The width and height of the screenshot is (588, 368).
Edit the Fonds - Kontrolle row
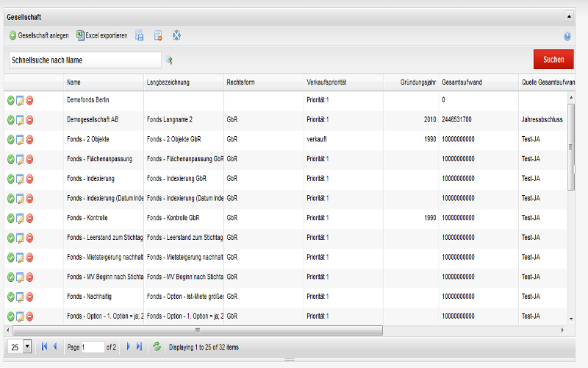(21, 218)
